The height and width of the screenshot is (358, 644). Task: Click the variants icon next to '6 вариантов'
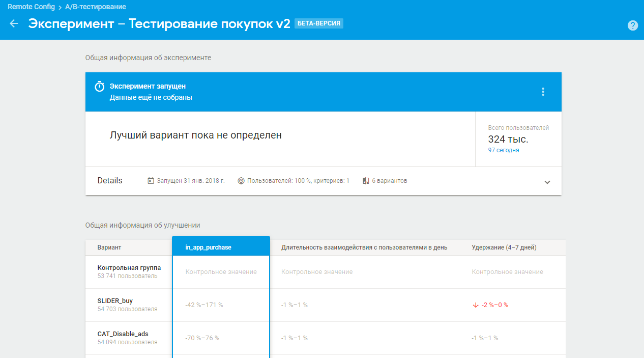pyautogui.click(x=365, y=180)
